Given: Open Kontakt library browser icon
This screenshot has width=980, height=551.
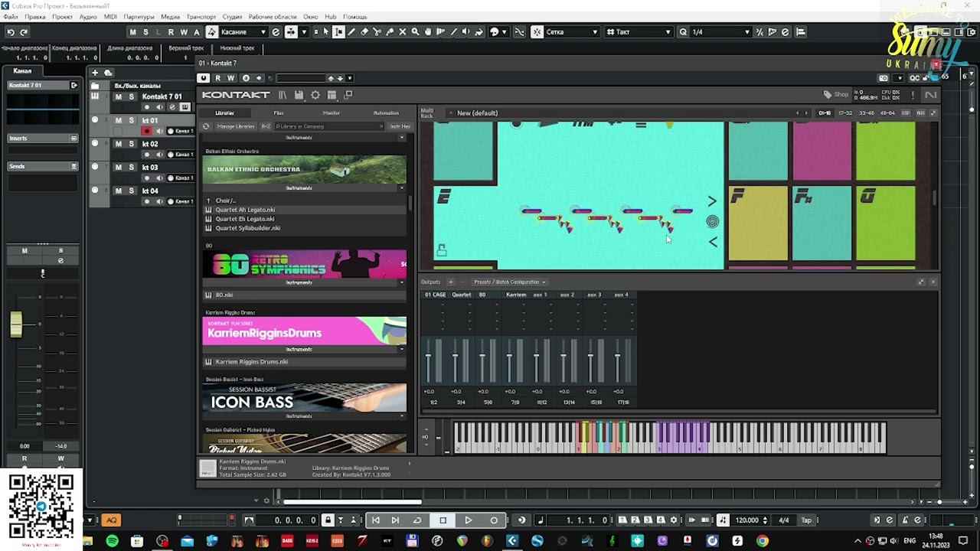Looking at the screenshot, I should (283, 95).
